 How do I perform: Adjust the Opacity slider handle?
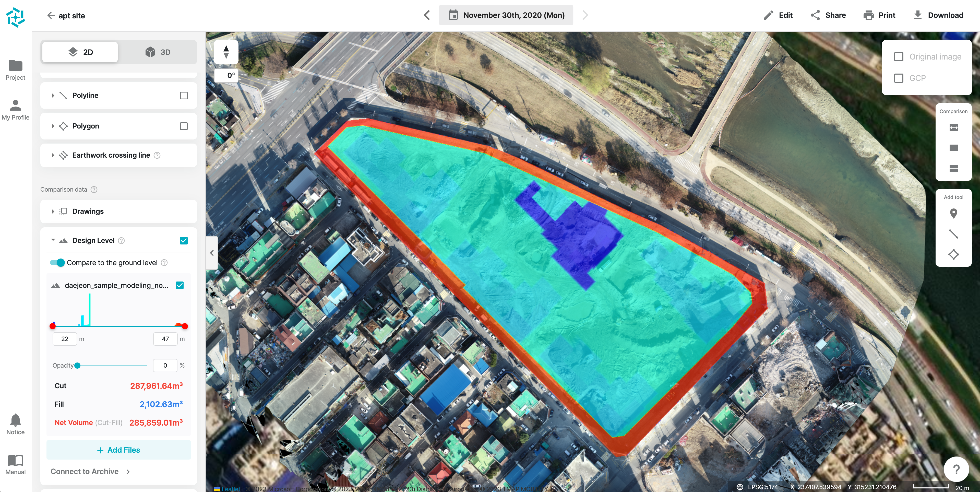(x=78, y=365)
